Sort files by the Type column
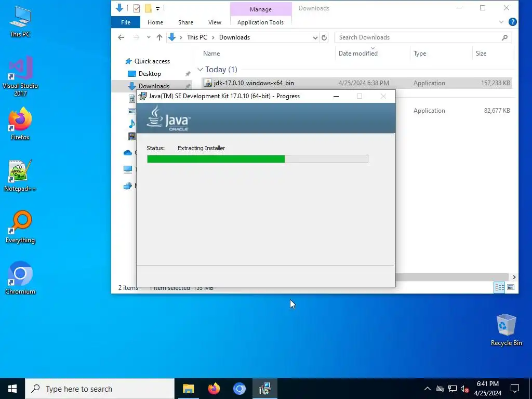The height and width of the screenshot is (399, 532). [420, 54]
